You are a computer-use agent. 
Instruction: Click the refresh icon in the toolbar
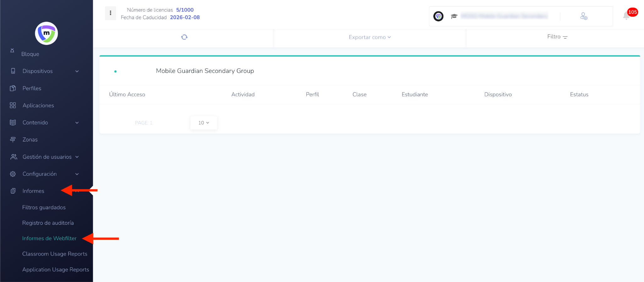click(184, 37)
